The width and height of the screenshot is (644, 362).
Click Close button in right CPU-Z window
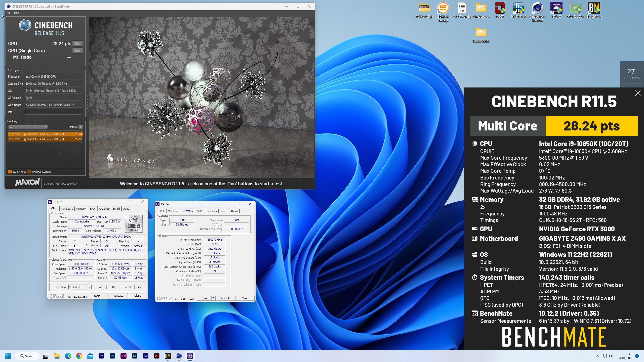click(x=245, y=298)
